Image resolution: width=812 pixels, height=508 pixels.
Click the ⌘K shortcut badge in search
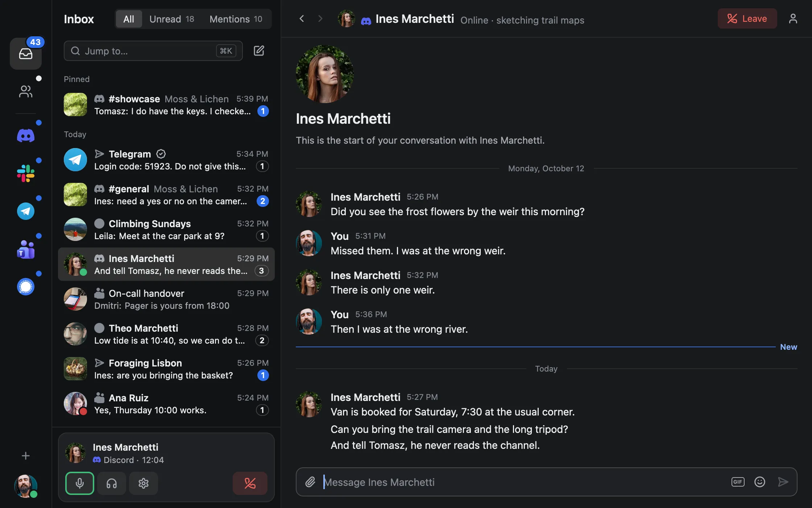226,51
